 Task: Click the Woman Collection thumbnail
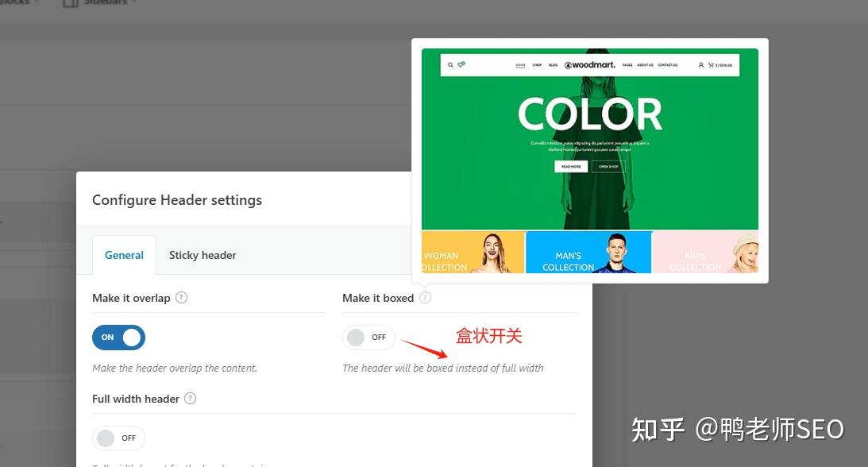[x=473, y=252]
